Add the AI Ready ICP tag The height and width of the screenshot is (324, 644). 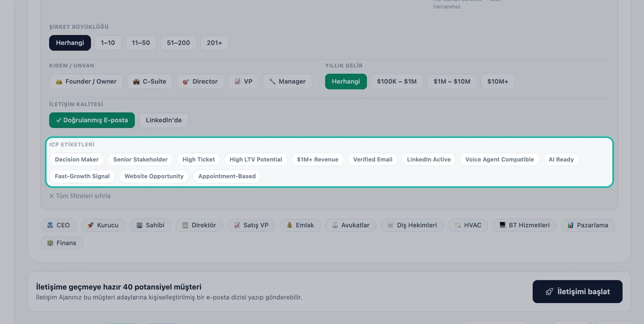point(561,159)
